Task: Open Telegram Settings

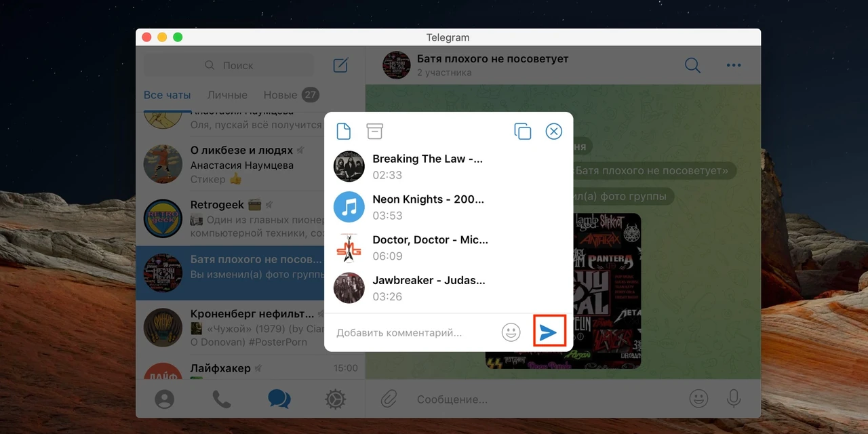Action: [x=335, y=399]
